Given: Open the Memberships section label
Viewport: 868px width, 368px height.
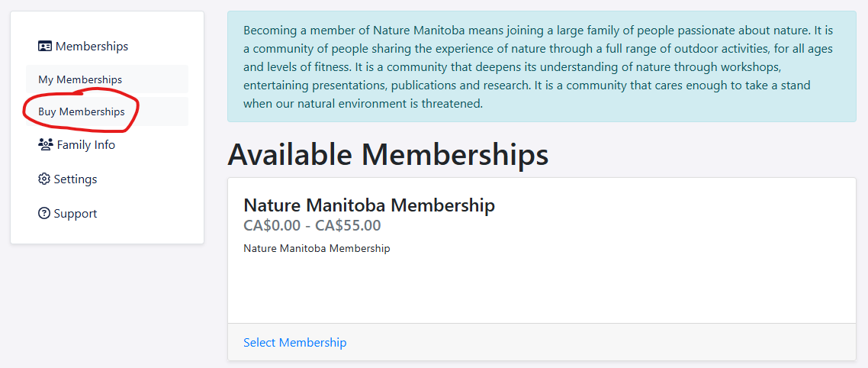Looking at the screenshot, I should (x=92, y=47).
